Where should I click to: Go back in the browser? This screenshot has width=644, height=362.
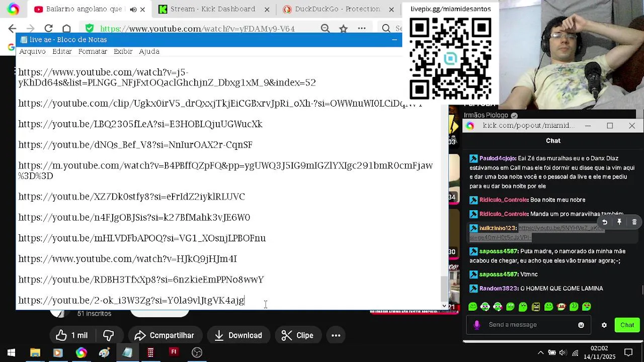[13, 29]
